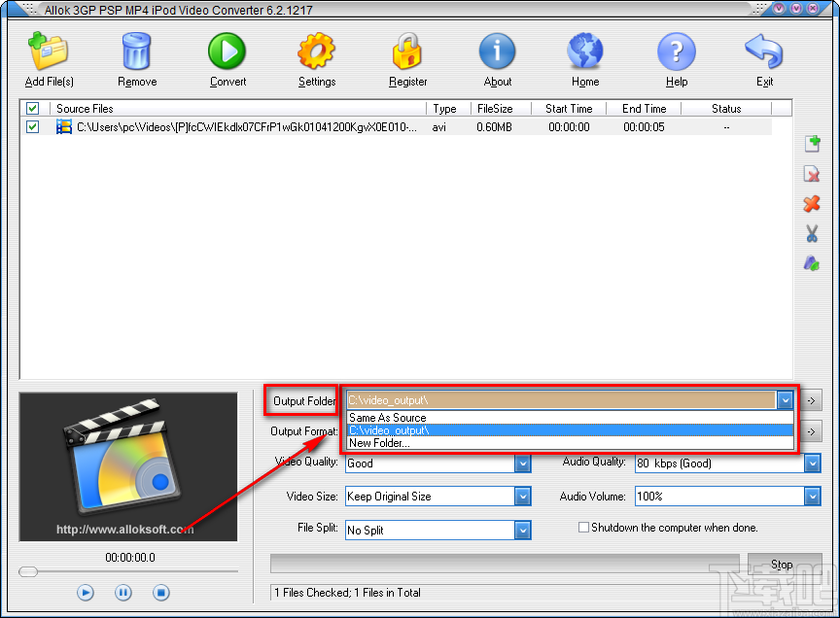The height and width of the screenshot is (618, 840).
Task: Open the Video Quality dropdown
Action: [523, 463]
